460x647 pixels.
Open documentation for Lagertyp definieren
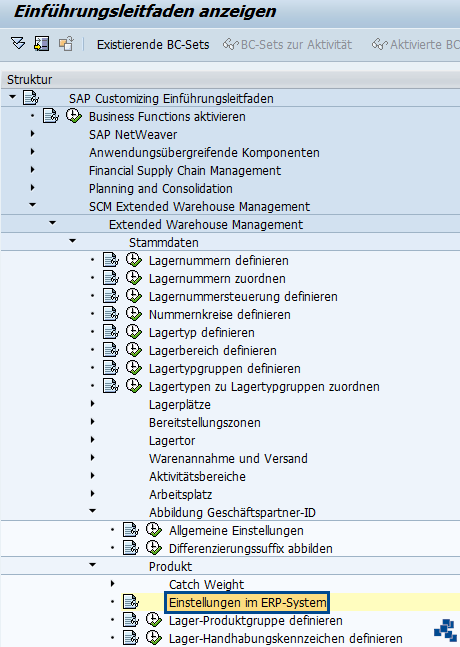pos(111,332)
